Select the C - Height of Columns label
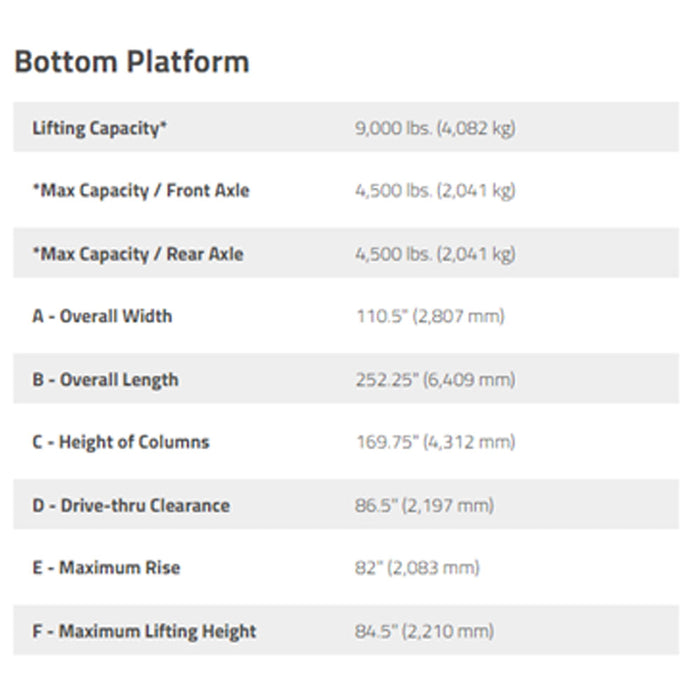Image resolution: width=700 pixels, height=700 pixels. click(121, 442)
